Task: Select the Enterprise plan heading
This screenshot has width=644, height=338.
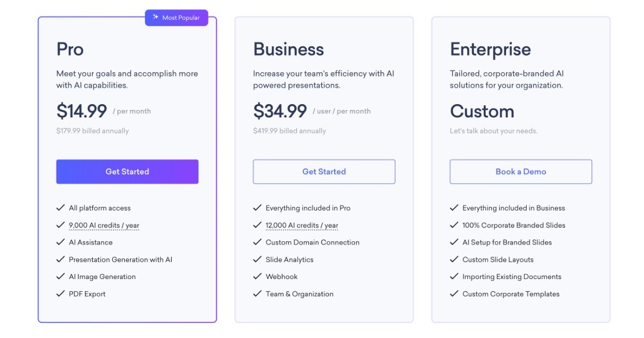Action: click(x=490, y=49)
